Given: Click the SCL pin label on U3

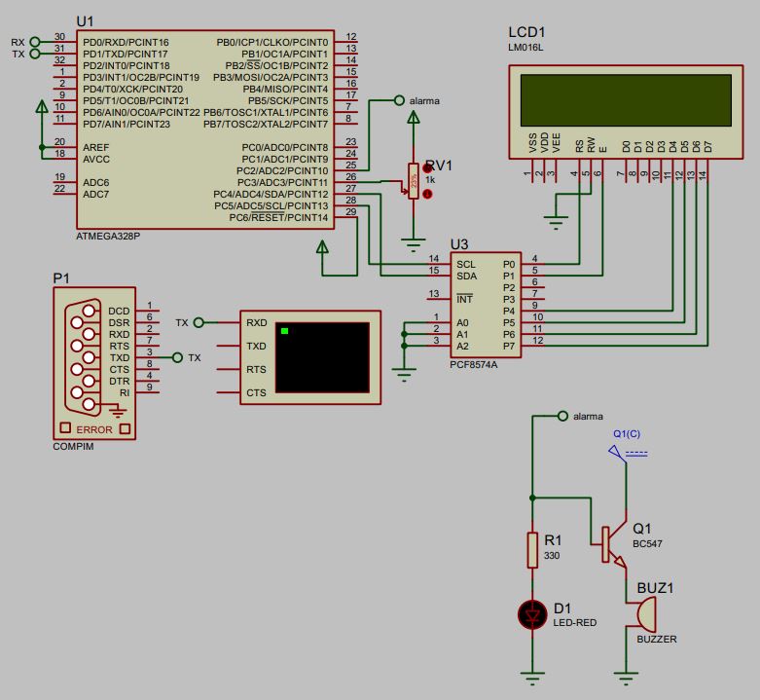Looking at the screenshot, I should (x=466, y=264).
